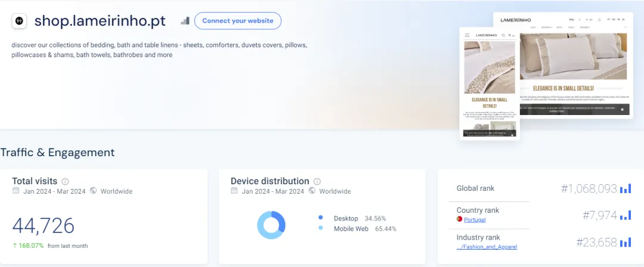Click Connect your website button
The image size is (644, 267).
(238, 20)
